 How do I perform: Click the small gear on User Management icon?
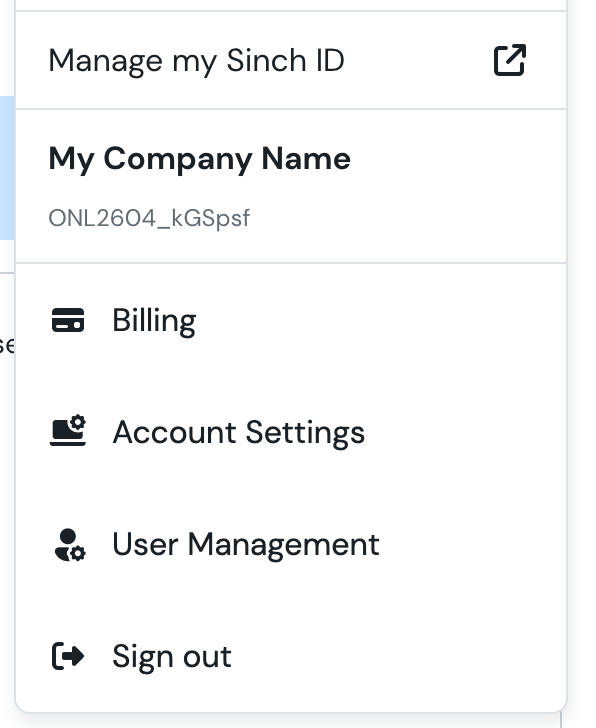click(x=78, y=553)
